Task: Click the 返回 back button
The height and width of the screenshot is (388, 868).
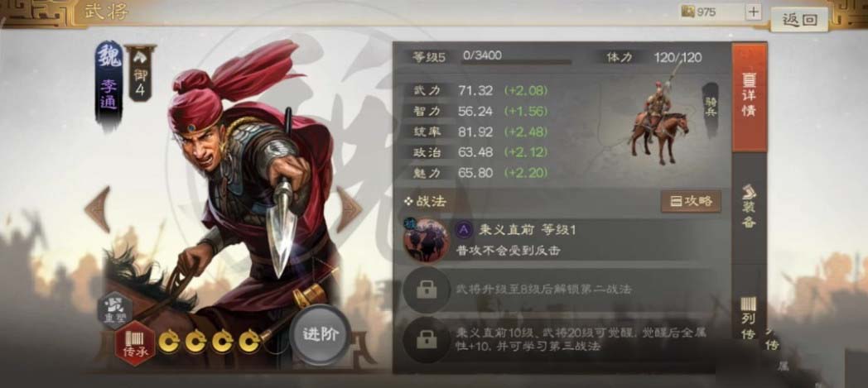Action: (x=799, y=20)
